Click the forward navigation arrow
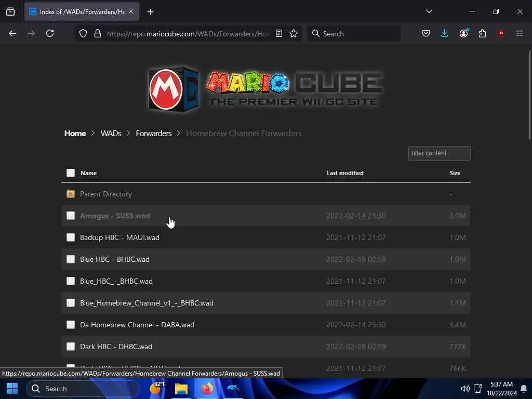Image resolution: width=532 pixels, height=399 pixels. (x=31, y=33)
